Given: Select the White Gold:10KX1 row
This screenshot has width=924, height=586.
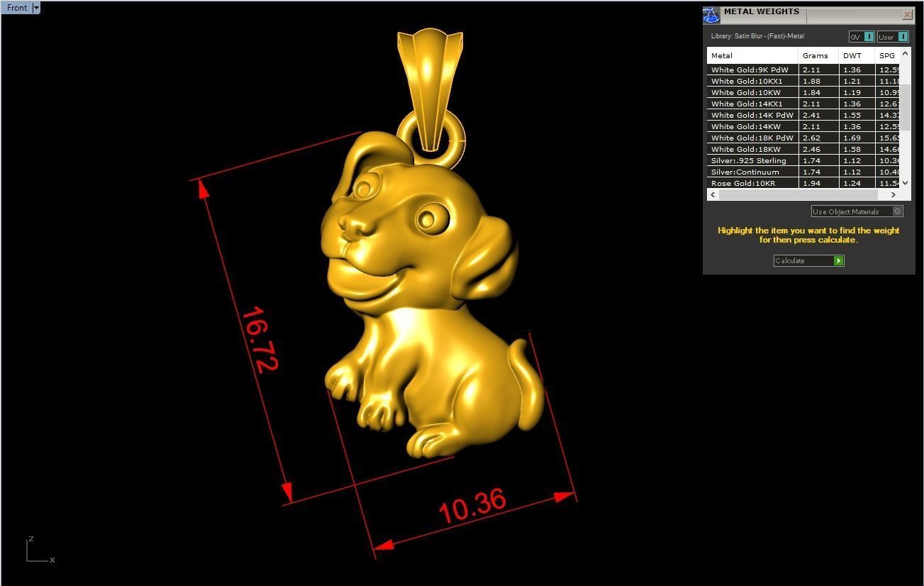Looking at the screenshot, I should pyautogui.click(x=803, y=81).
